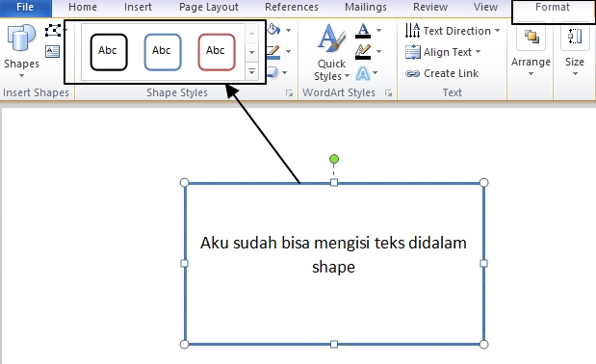
Task: Select the Draw Text Box icon
Action: [52, 51]
